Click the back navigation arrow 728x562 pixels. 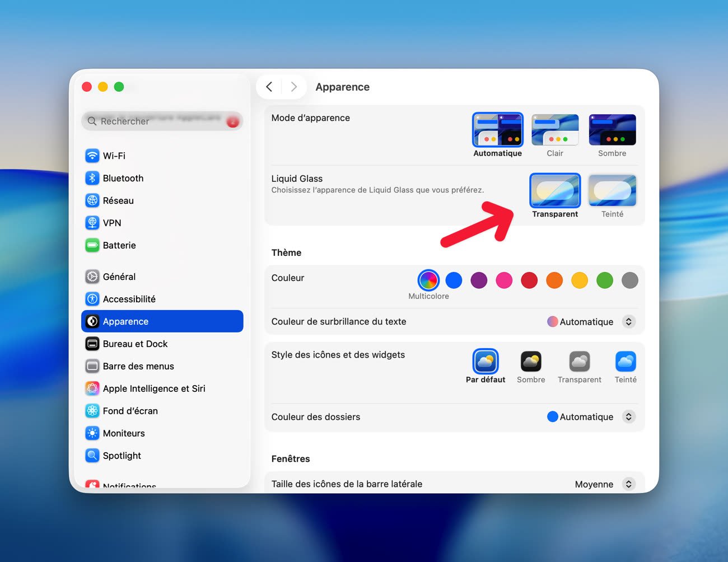(269, 87)
